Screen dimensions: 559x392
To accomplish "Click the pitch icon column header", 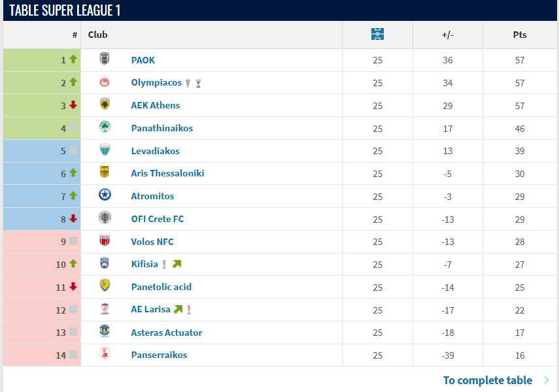I will (377, 35).
